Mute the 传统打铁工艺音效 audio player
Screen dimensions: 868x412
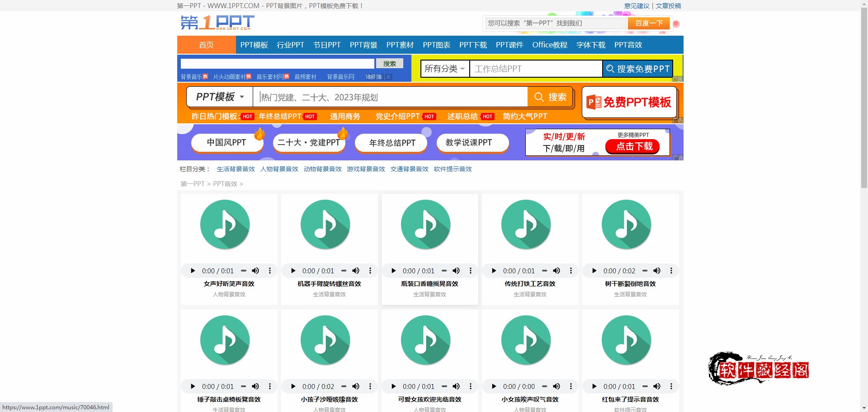(x=557, y=271)
